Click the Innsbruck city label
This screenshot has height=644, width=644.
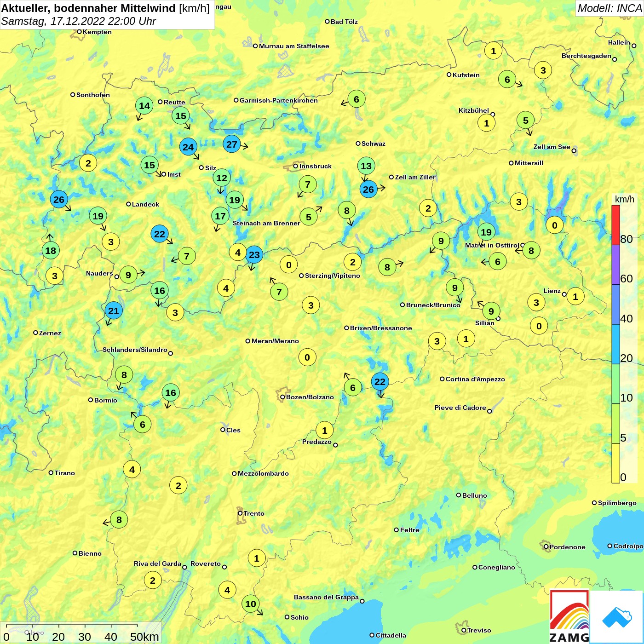[316, 166]
